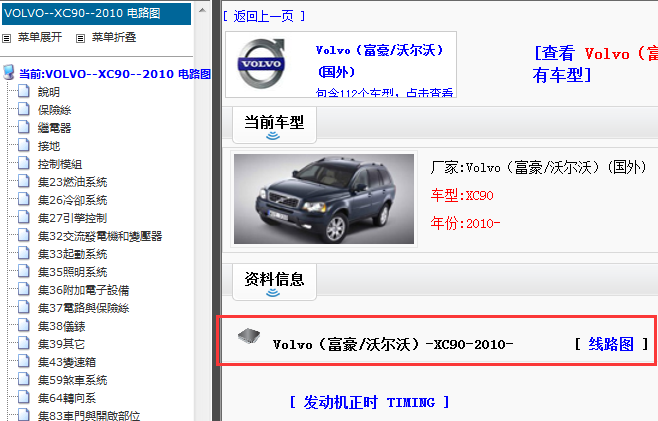Viewport: 658px width, 421px height.
Task: Open the 繼電器 tree entry
Action: [55, 128]
